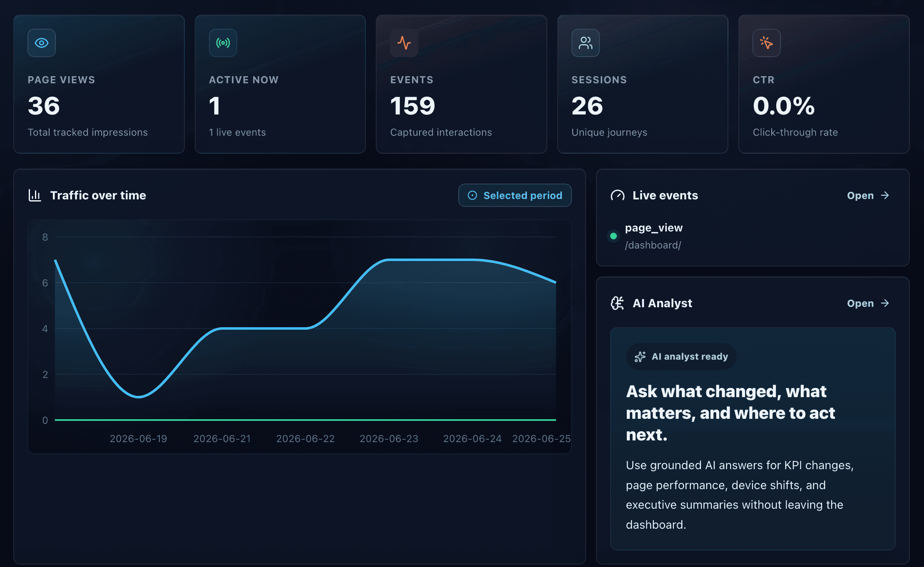Image resolution: width=924 pixels, height=567 pixels.
Task: Click the gauge icon beside Live events
Action: 618,195
